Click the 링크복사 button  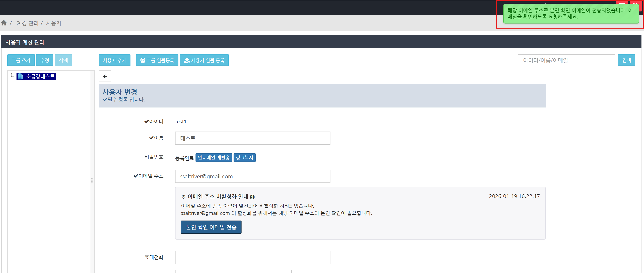244,158
